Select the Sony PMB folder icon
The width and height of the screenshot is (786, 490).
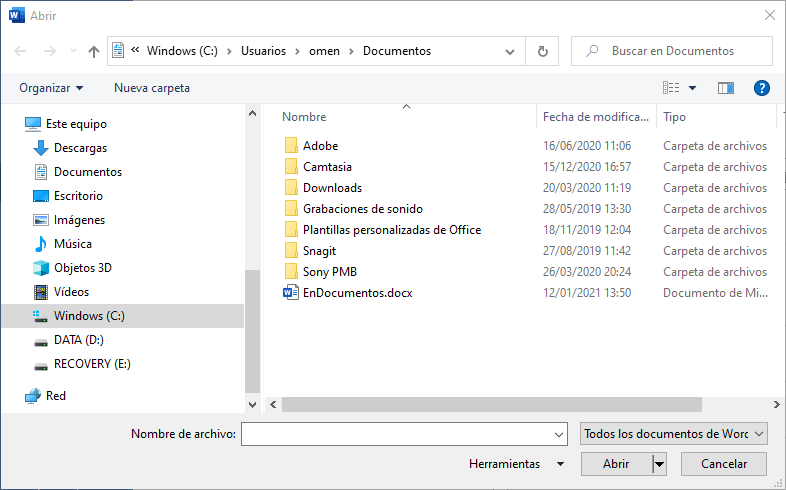[291, 272]
